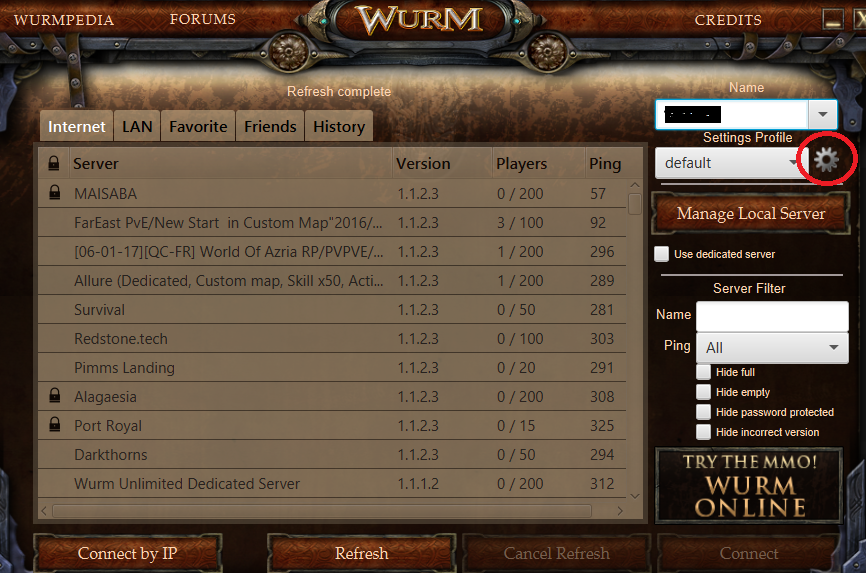This screenshot has height=573, width=866.
Task: Select the Redstone.tech server row
Action: click(x=332, y=338)
